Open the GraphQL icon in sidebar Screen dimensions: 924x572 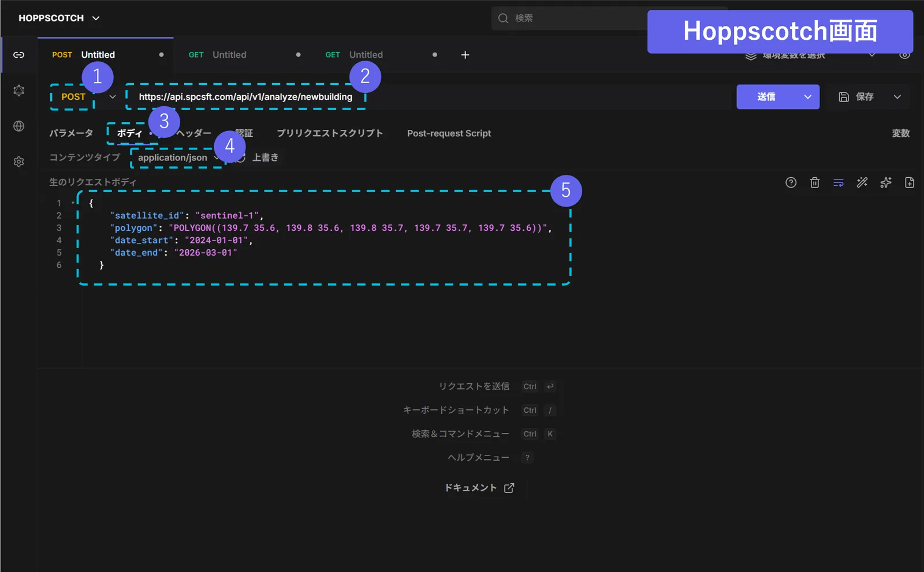pyautogui.click(x=19, y=91)
